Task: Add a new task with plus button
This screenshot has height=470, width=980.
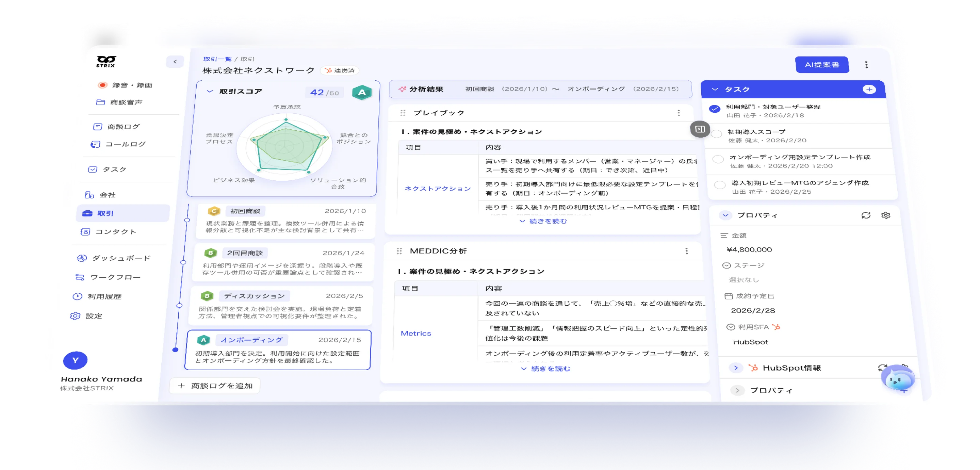Action: [869, 90]
